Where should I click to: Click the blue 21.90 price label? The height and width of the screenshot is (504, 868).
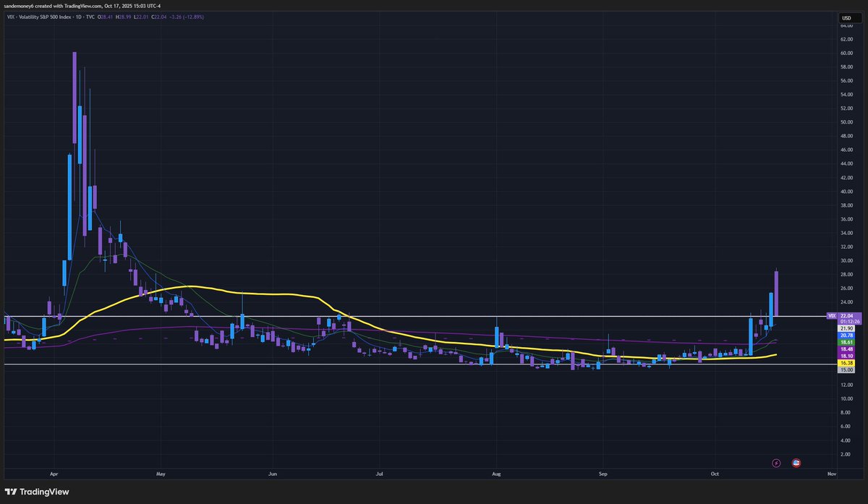tap(845, 328)
